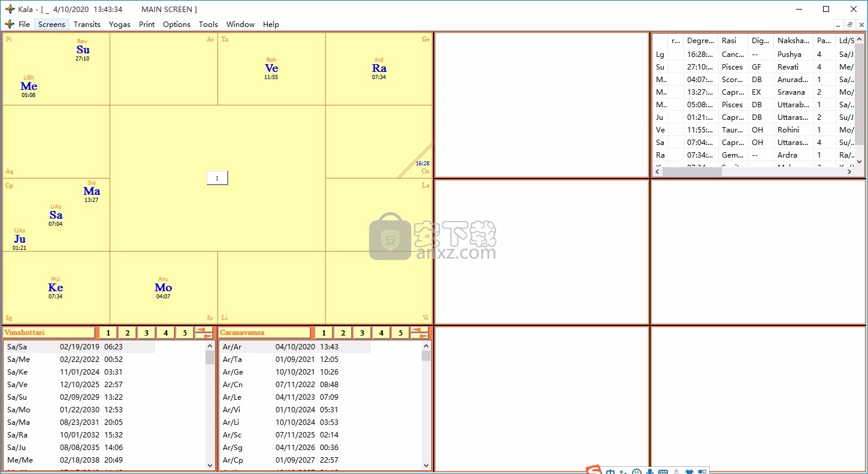The height and width of the screenshot is (474, 868).
Task: Click Vimshottari list scroll down arrow
Action: [210, 466]
